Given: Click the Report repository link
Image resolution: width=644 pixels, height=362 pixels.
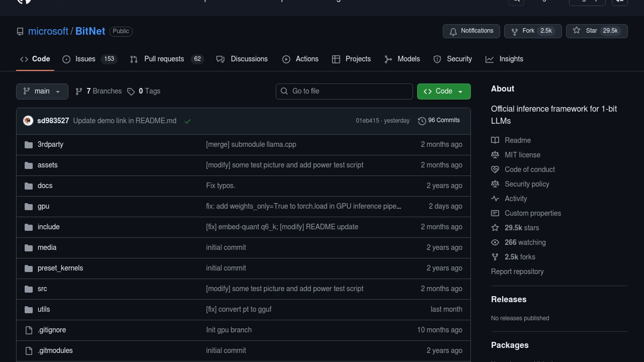Looking at the screenshot, I should pyautogui.click(x=517, y=271).
